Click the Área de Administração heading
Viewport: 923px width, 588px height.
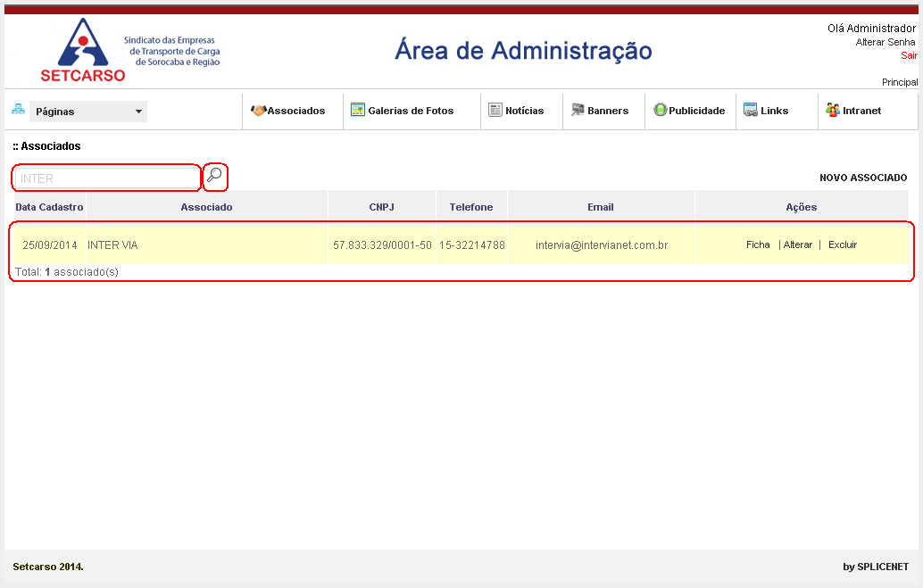click(x=523, y=50)
